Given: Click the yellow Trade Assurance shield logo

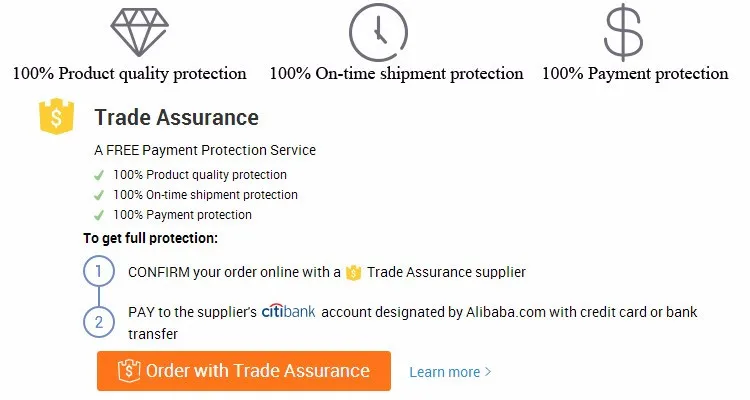Looking at the screenshot, I should [x=57, y=117].
